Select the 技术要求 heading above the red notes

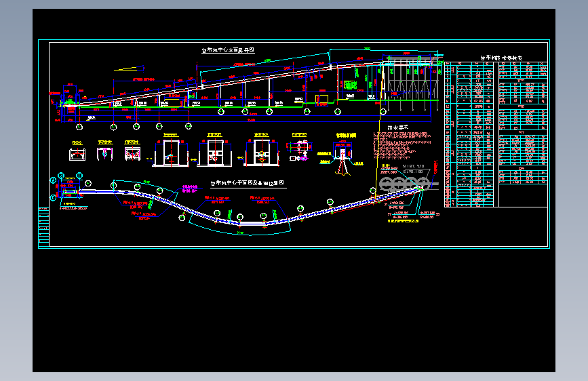click(398, 127)
